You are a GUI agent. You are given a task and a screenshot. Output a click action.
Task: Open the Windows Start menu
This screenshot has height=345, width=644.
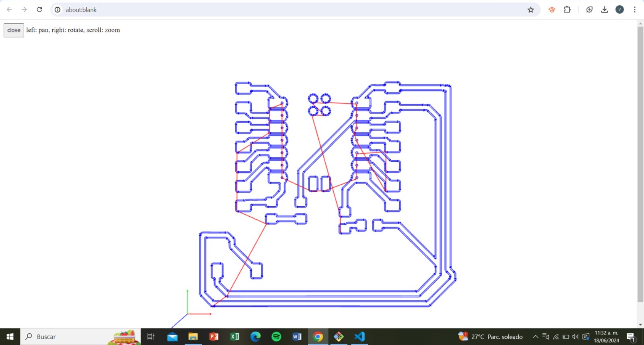(x=10, y=337)
